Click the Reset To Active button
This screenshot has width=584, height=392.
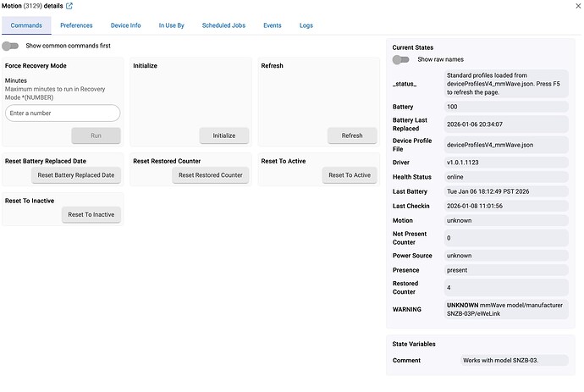point(350,175)
